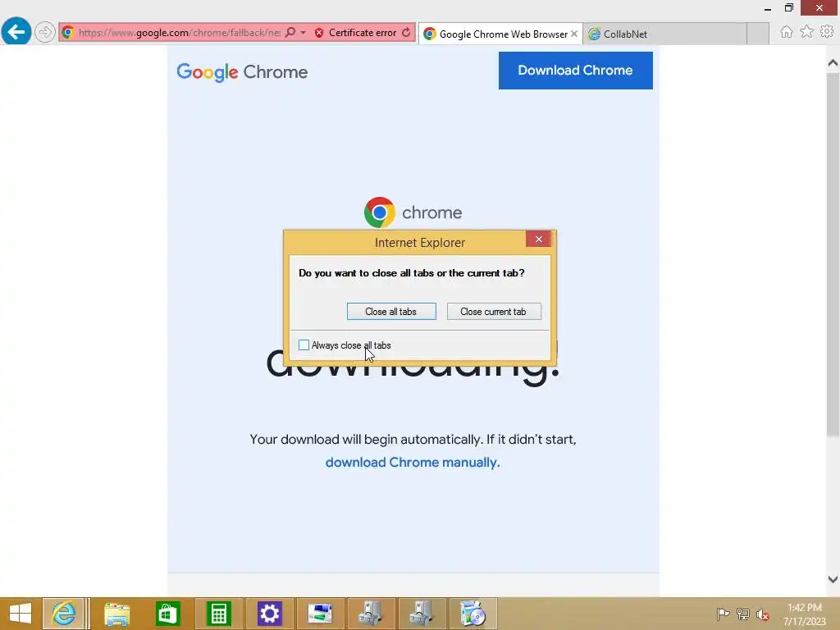
Task: Close the Internet Explorer window
Action: point(819,8)
